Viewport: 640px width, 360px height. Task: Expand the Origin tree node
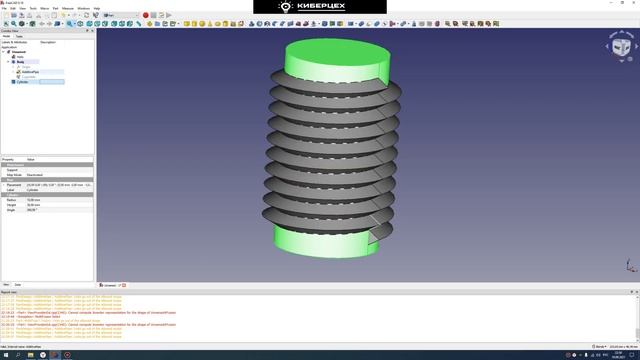coord(13,67)
